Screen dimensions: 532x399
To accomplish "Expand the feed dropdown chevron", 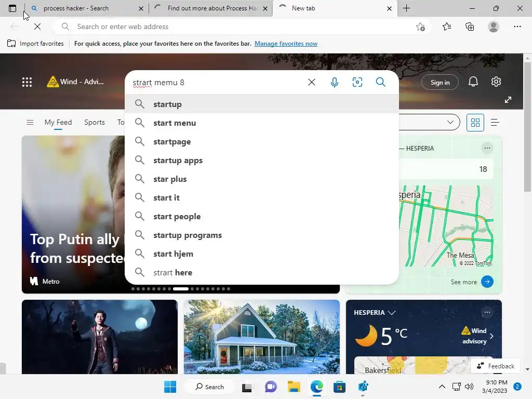I will point(450,122).
